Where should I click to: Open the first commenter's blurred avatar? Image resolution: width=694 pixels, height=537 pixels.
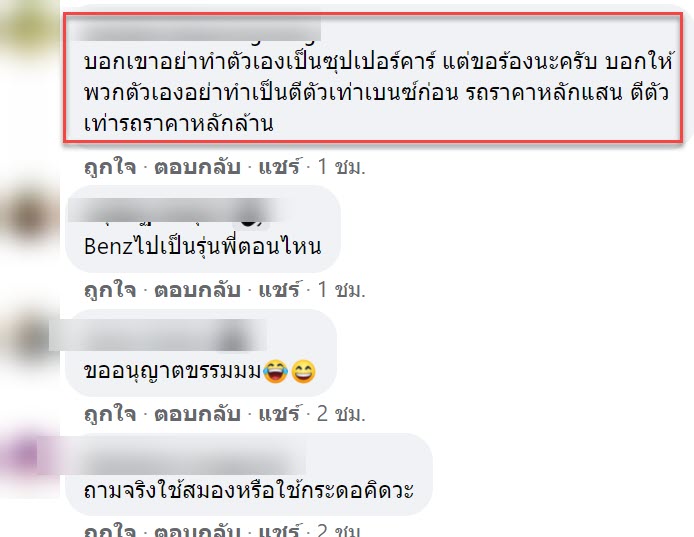coord(29,27)
